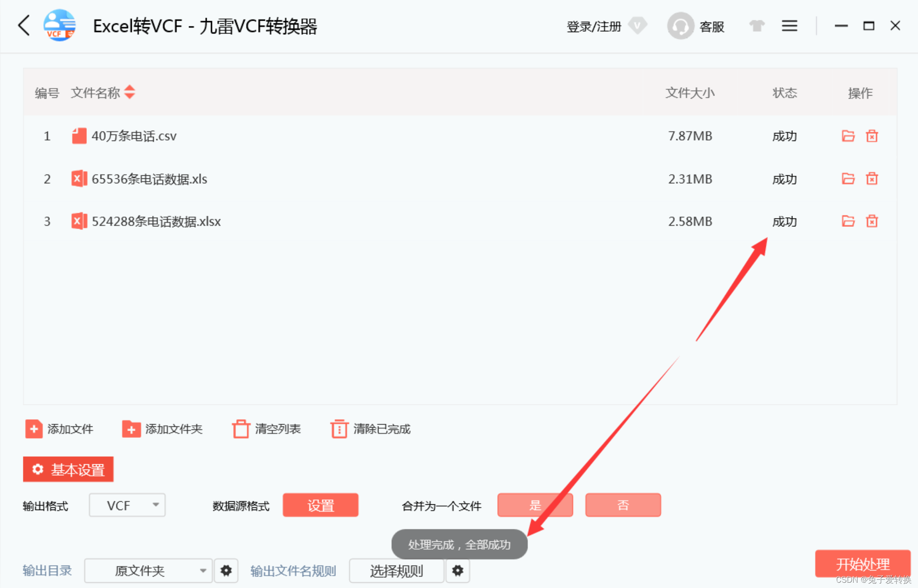Open the hamburger menu icon
918x588 pixels.
point(789,26)
